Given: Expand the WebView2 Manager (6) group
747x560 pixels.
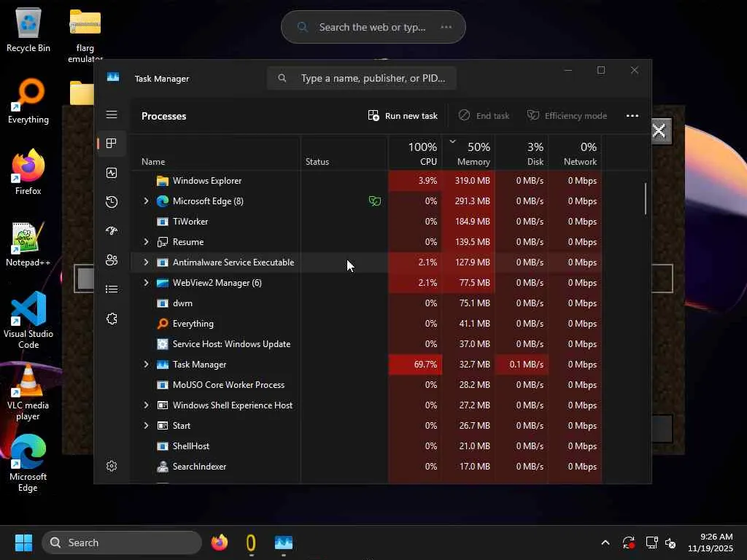Looking at the screenshot, I should (x=146, y=283).
